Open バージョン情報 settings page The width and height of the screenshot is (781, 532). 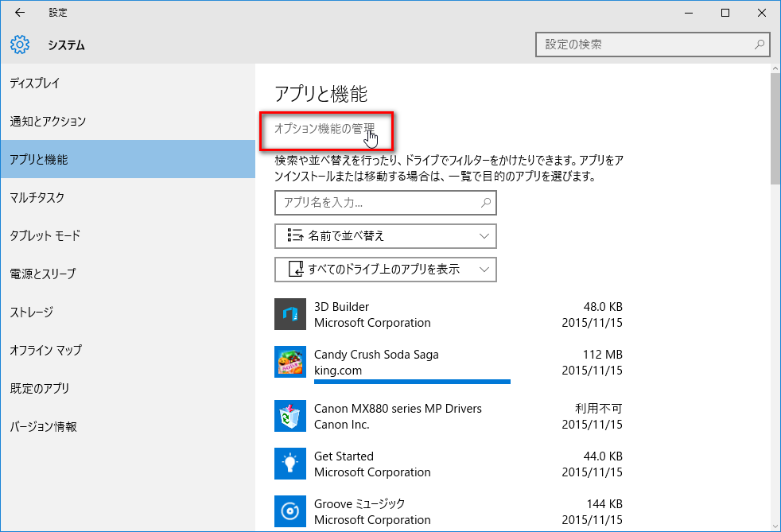tap(128, 426)
